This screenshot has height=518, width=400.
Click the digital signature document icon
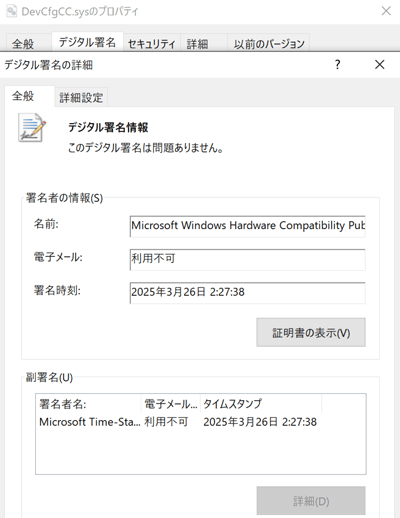[x=32, y=127]
